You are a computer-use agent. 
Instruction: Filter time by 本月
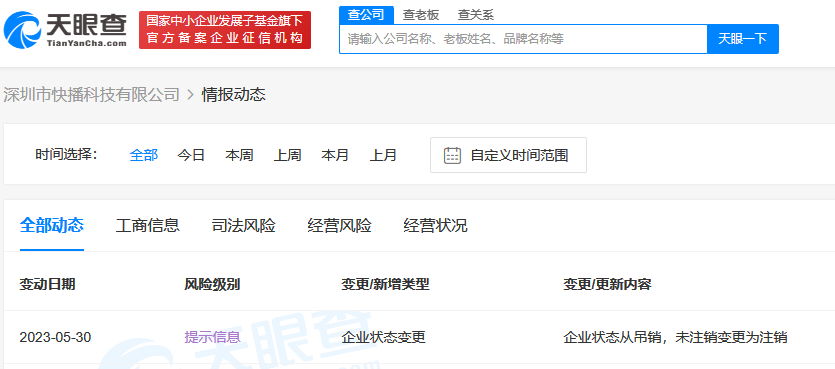click(x=335, y=155)
